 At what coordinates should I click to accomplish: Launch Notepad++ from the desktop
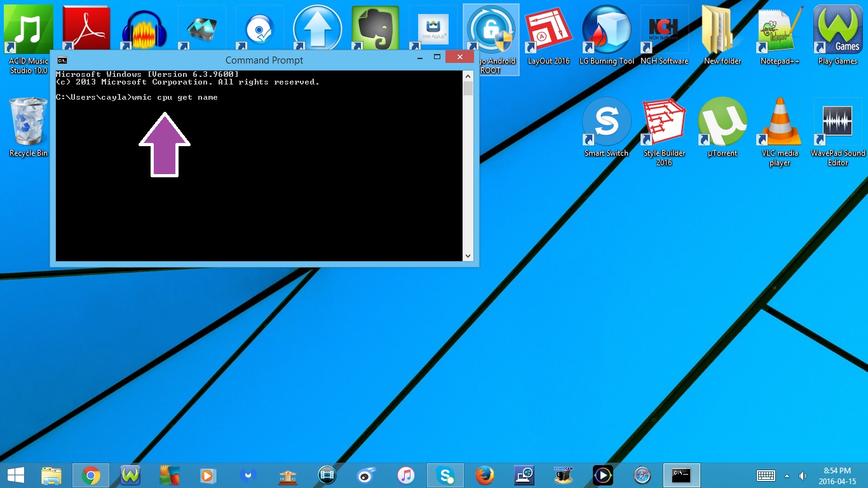(780, 35)
